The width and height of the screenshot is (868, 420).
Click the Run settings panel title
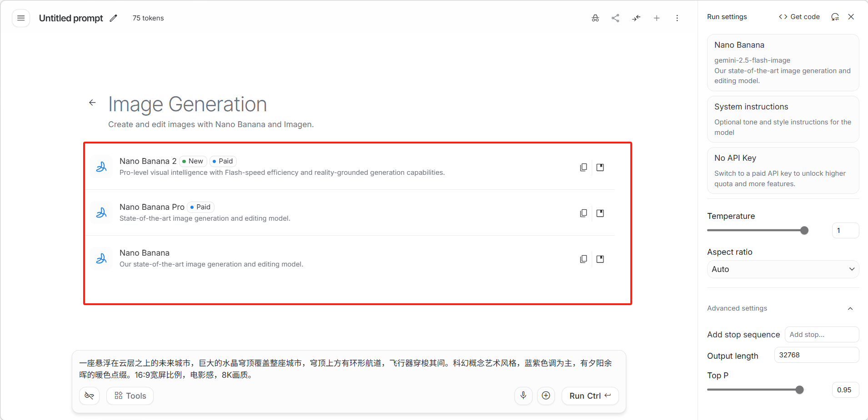click(727, 17)
